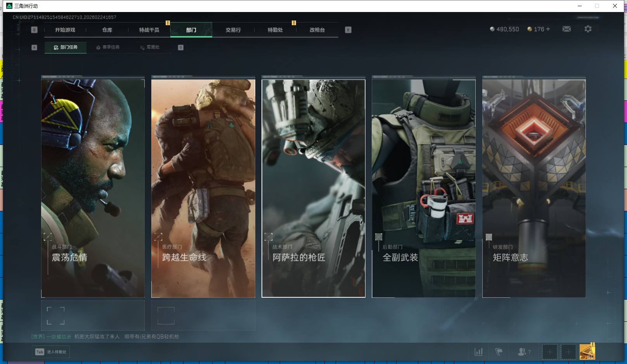The image size is (627, 364).
Task: Open the 仓库 tab
Action: pyautogui.click(x=107, y=30)
